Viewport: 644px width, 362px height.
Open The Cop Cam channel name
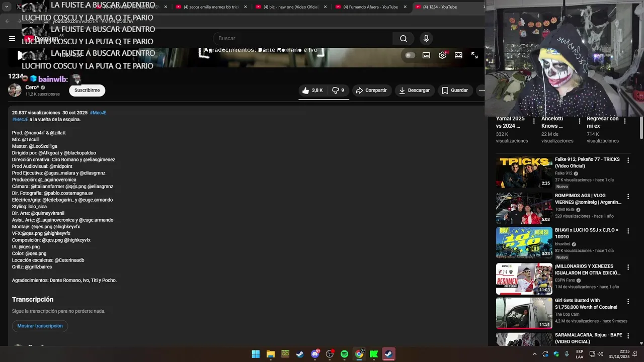(x=567, y=314)
